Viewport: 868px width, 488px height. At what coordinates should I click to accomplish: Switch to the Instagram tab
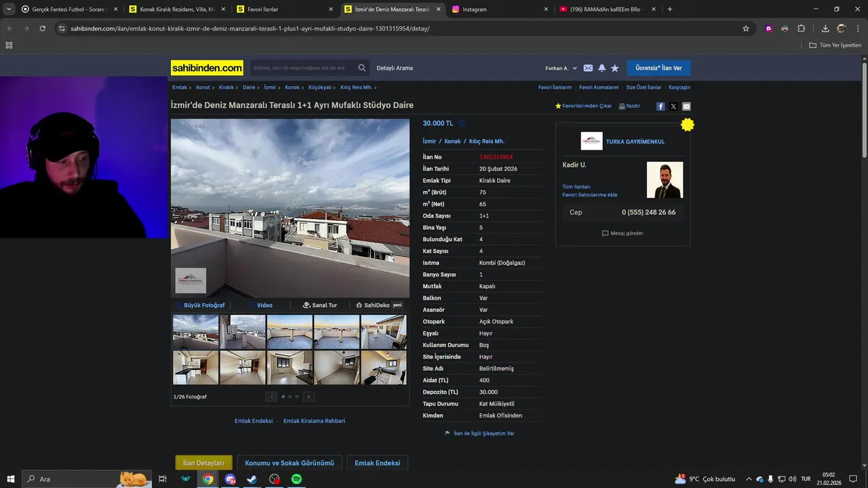click(x=500, y=9)
